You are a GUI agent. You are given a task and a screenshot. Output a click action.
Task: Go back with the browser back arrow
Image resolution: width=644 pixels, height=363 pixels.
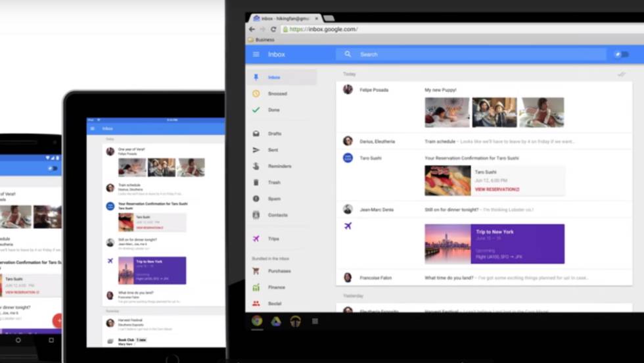point(252,29)
